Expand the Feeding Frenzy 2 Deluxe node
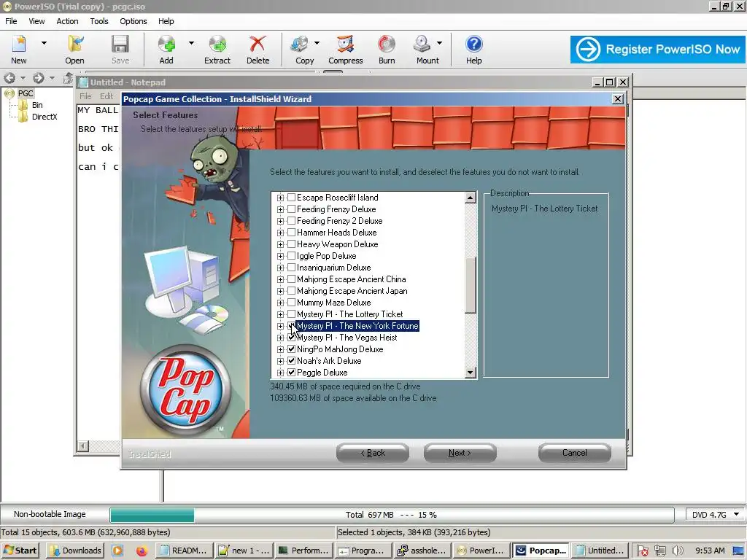Screen dimensions: 747x560 (281, 221)
